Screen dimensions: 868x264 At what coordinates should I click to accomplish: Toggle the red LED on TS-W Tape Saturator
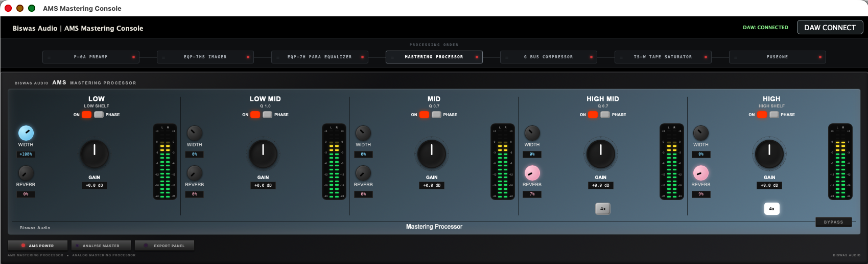[x=706, y=57]
